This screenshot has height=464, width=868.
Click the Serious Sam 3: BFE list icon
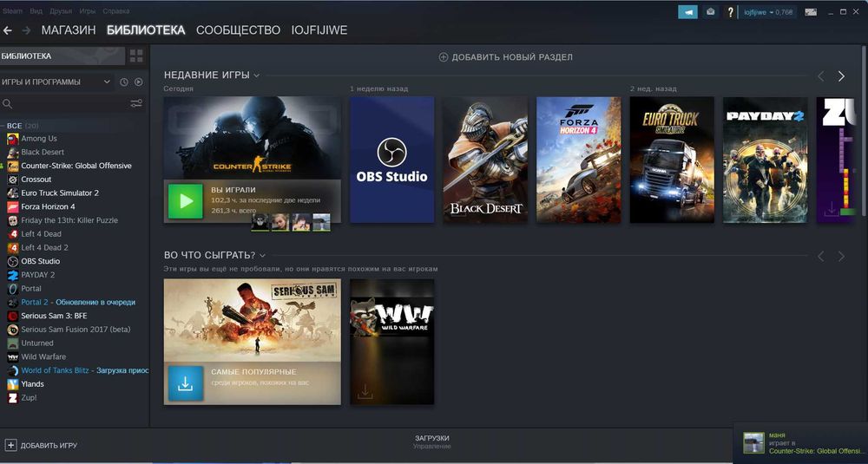tap(12, 316)
